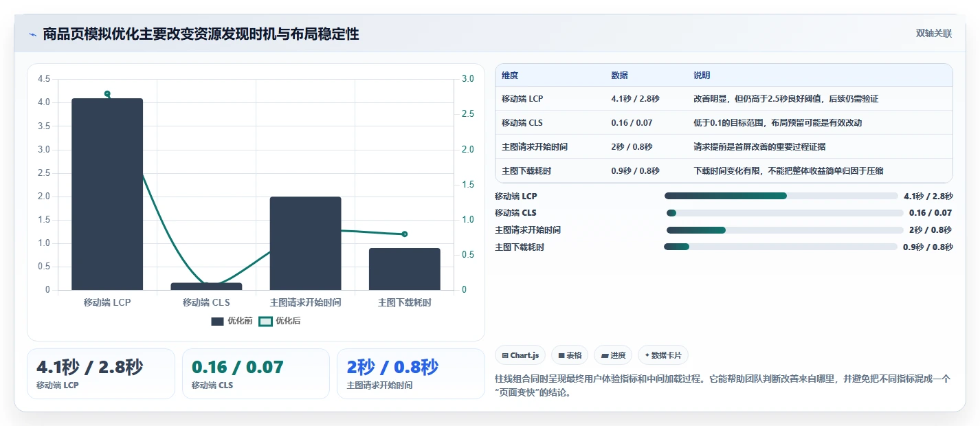This screenshot has height=426, width=980.
Task: Toggle the 优化前 legend entry
Action: point(232,321)
